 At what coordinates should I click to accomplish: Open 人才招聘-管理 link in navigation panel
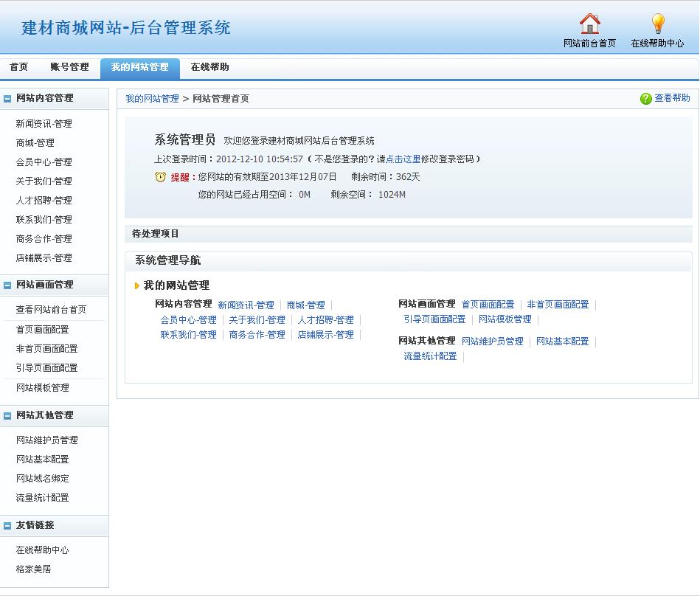[326, 320]
